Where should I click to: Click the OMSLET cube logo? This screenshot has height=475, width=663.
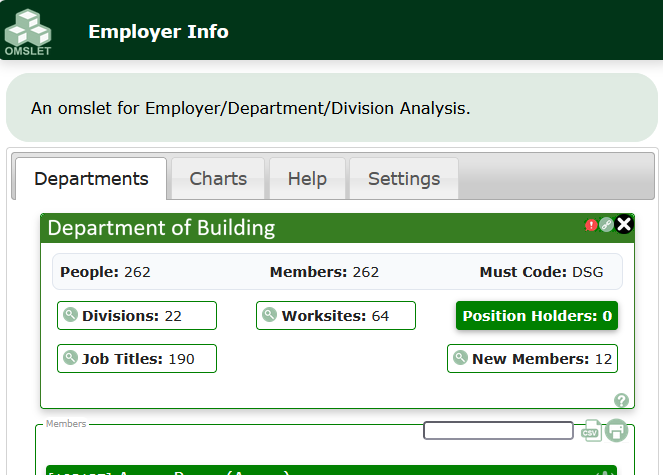click(28, 30)
